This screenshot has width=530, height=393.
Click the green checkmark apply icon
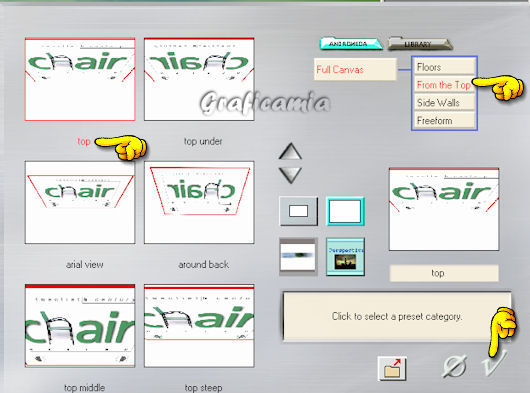495,364
